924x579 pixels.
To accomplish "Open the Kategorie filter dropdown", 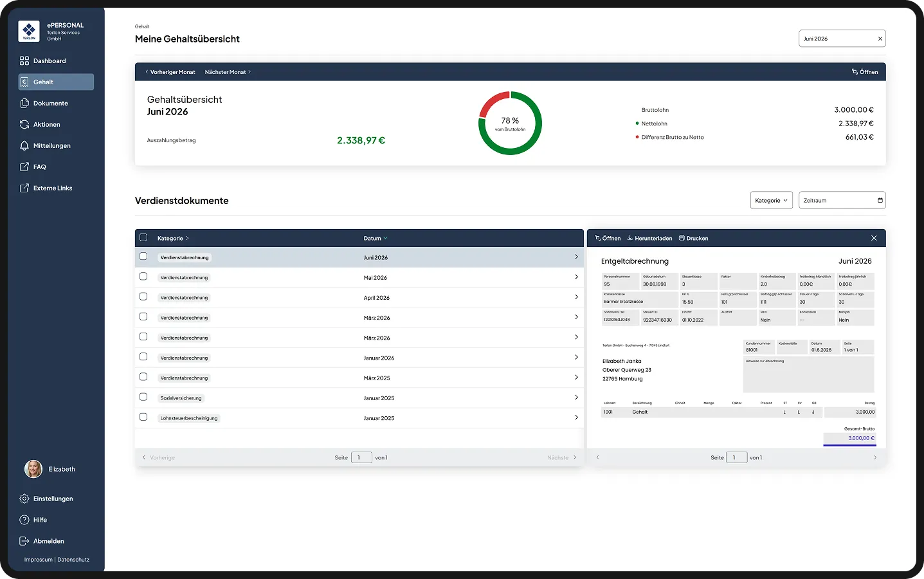I will (772, 200).
